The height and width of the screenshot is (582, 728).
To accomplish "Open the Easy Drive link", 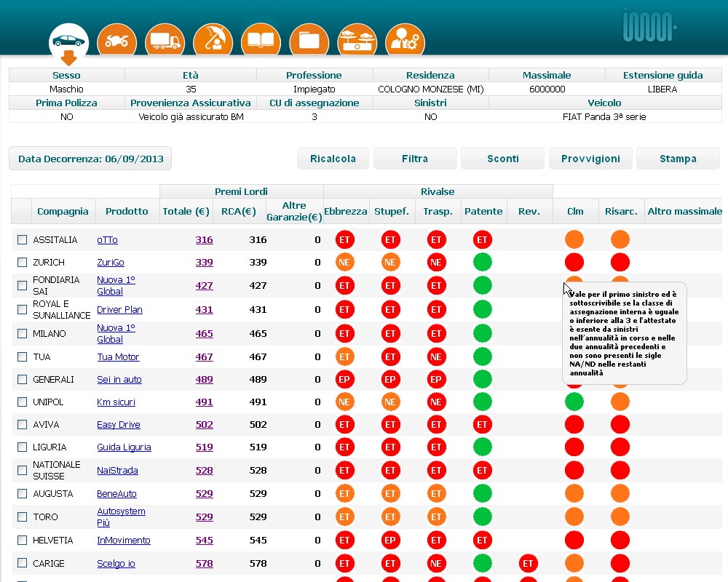I will point(119,424).
